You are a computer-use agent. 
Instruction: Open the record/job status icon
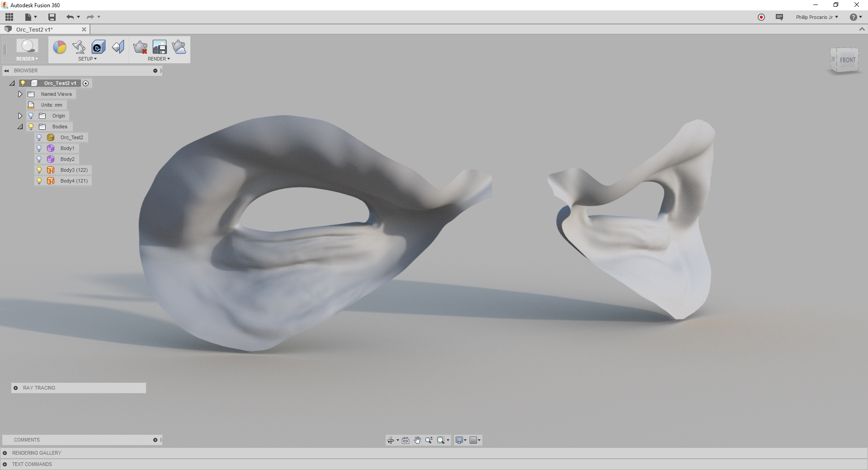[x=761, y=17]
